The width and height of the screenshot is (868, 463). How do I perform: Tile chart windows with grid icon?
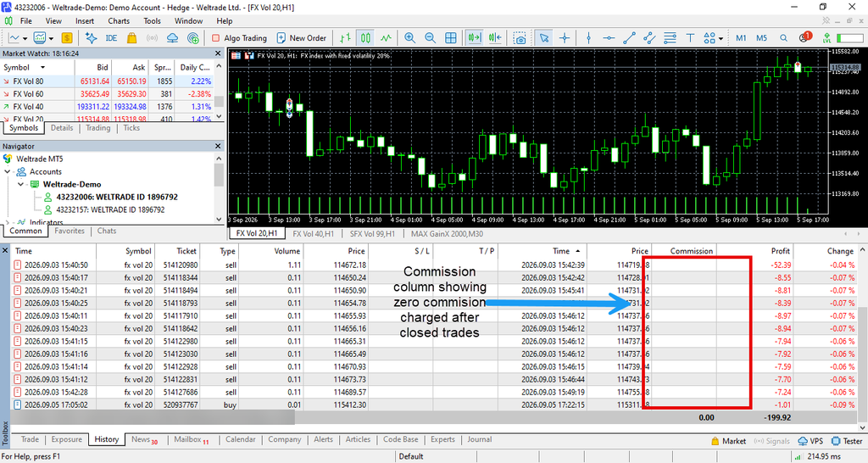click(x=451, y=38)
